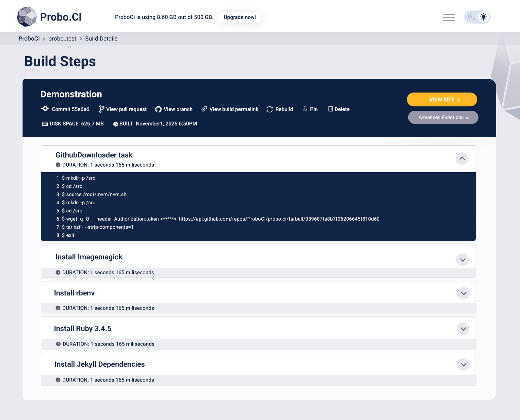
Task: Switch to dark mode via moon icon
Action: click(x=471, y=17)
